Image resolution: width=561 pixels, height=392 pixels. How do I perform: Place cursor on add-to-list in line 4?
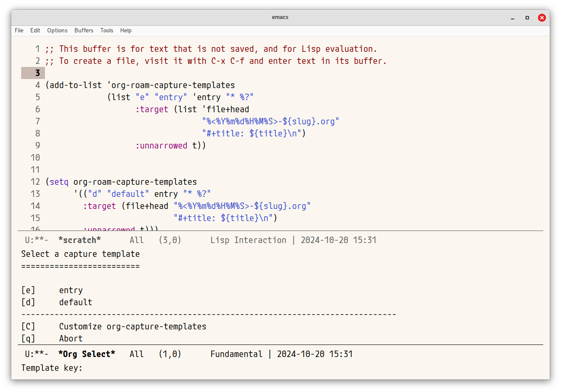click(76, 85)
